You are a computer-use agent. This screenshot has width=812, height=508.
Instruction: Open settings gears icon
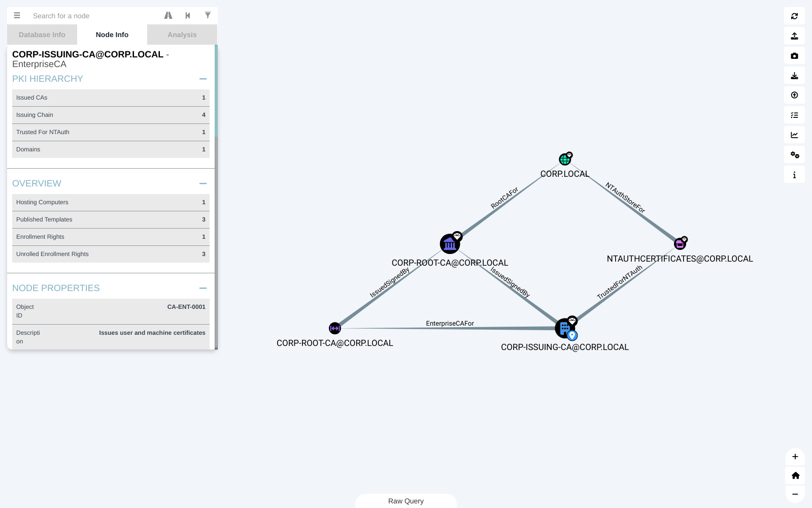click(794, 154)
